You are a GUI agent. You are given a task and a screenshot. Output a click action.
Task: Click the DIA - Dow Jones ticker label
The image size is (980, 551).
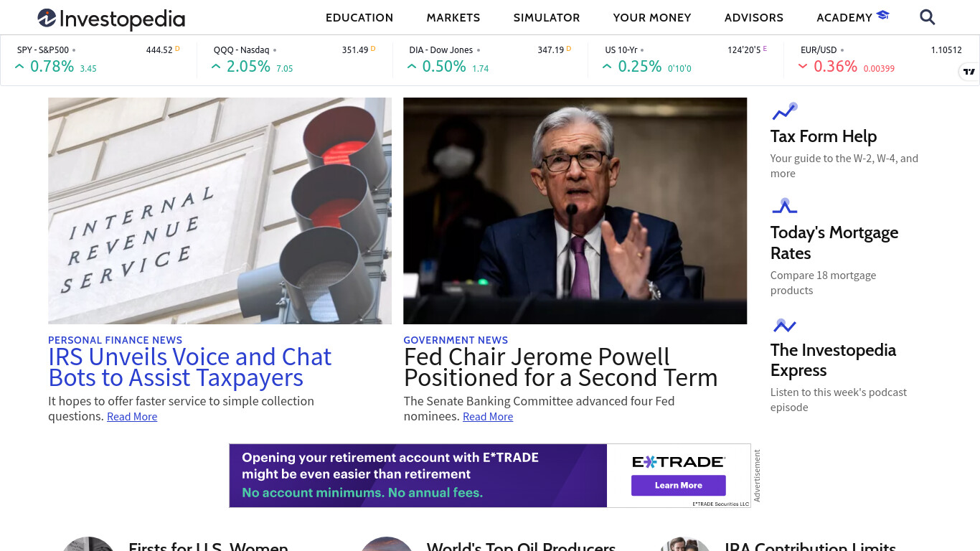pyautogui.click(x=441, y=50)
